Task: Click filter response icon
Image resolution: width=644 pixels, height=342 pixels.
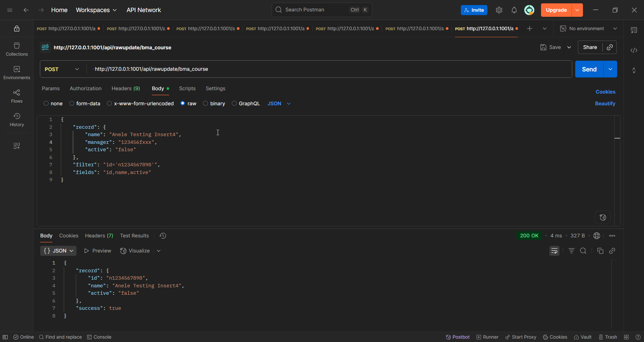Action: (x=572, y=251)
